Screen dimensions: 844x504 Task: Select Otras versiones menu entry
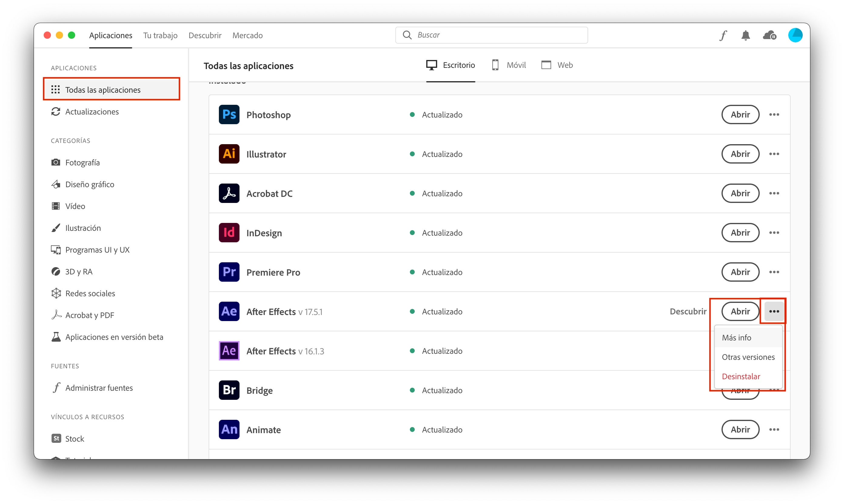click(748, 357)
